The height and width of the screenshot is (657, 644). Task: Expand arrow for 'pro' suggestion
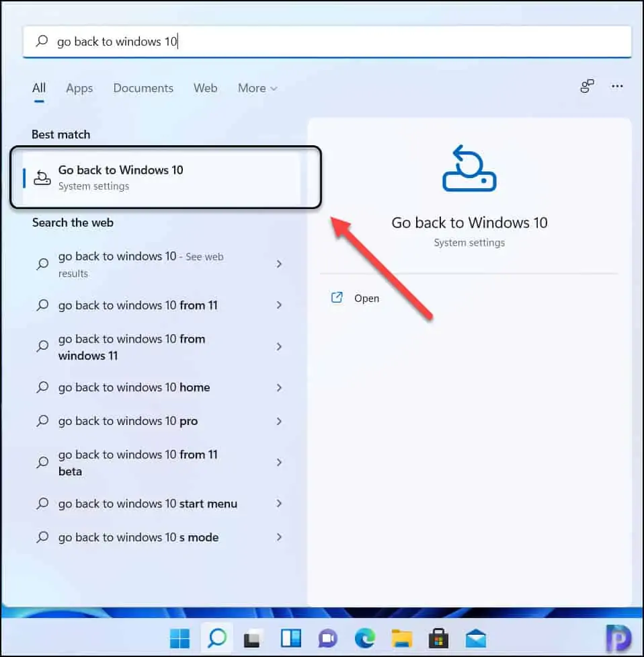coord(279,421)
